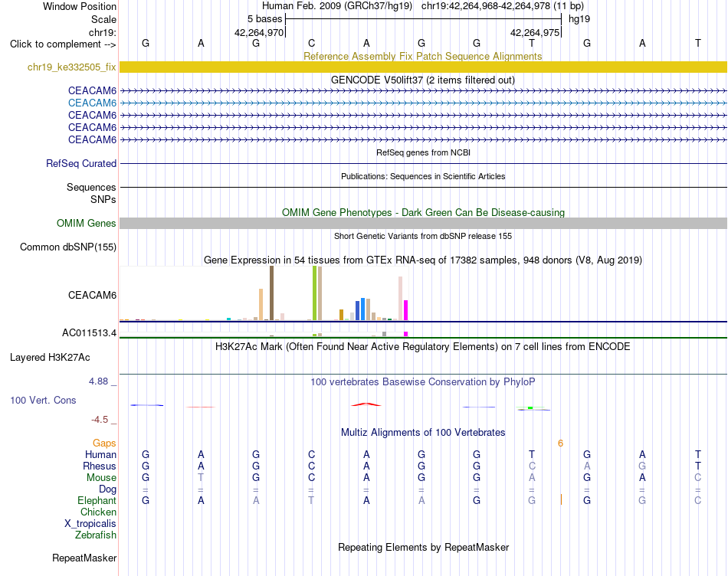Select the light blue CEACAM6 transcript label
Viewport: 728px width, 576px height.
point(92,103)
